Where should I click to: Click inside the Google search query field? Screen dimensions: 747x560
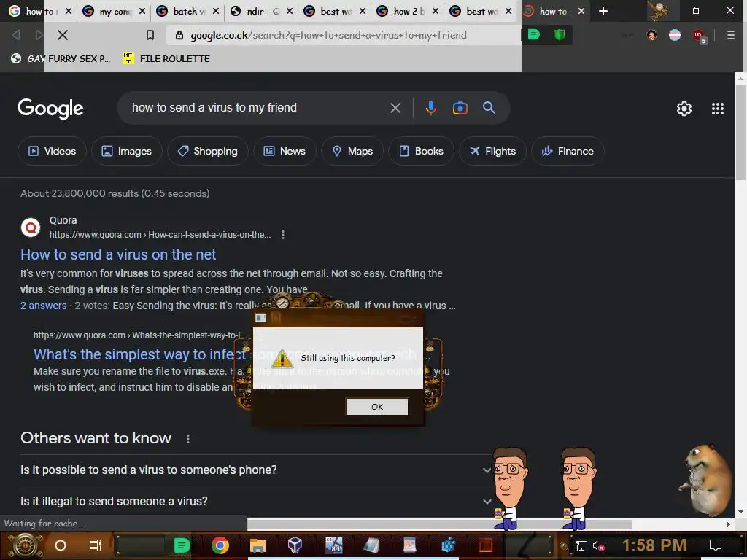click(258, 108)
